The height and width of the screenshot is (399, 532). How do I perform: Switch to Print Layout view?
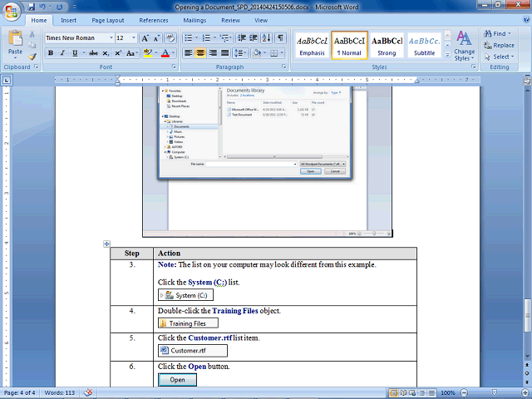[x=394, y=393]
